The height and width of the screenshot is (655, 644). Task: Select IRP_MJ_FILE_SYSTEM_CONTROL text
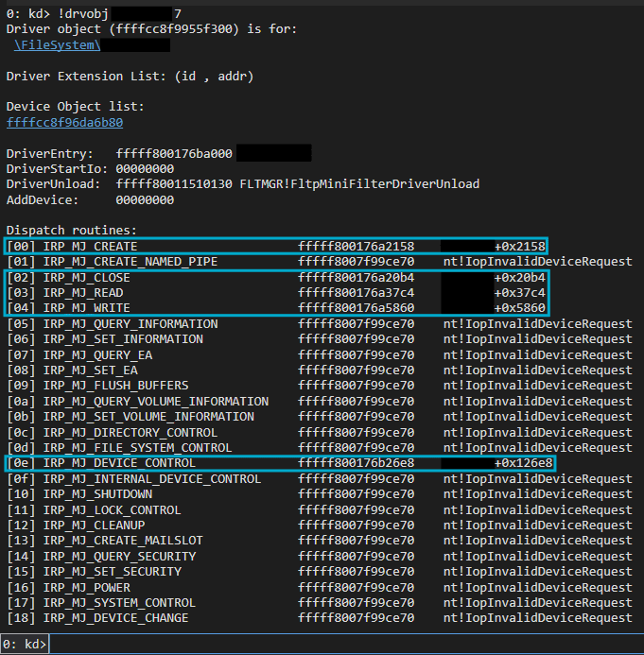coord(137,448)
